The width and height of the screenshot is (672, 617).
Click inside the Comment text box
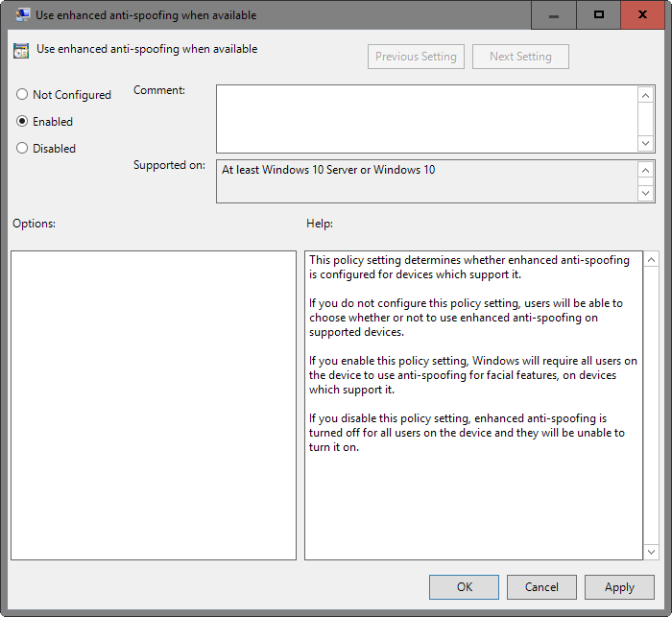click(x=427, y=119)
